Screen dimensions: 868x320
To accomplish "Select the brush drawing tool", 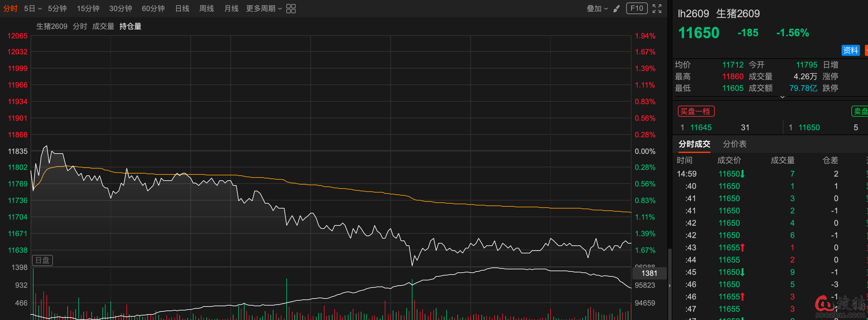I will tap(616, 9).
